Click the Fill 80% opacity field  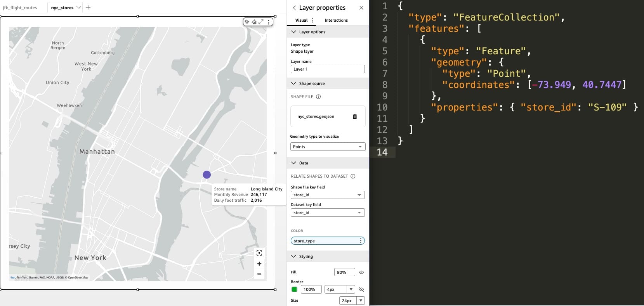click(345, 272)
